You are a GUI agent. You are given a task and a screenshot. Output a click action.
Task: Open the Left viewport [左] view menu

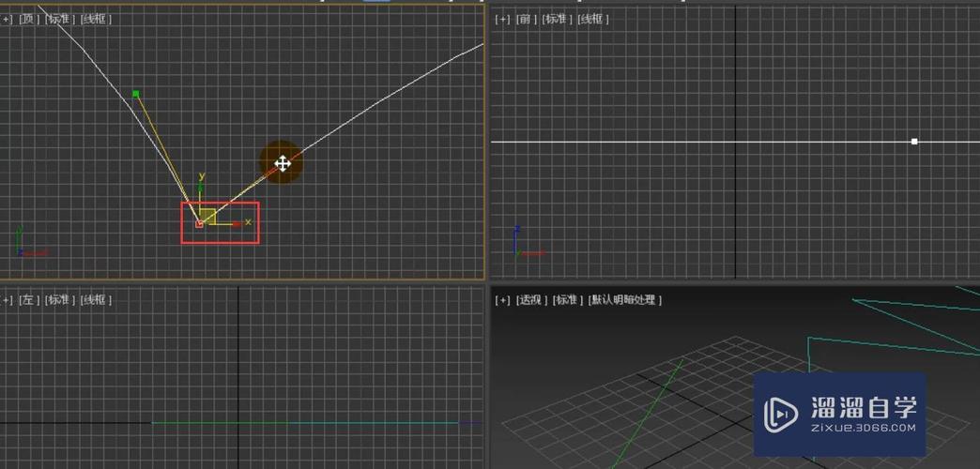[x=29, y=300]
